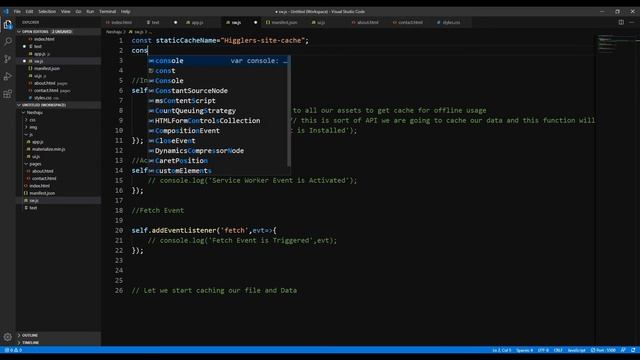This screenshot has height=360, width=640.
Task: Select the 'console' autocomplete suggestion
Action: pyautogui.click(x=219, y=61)
